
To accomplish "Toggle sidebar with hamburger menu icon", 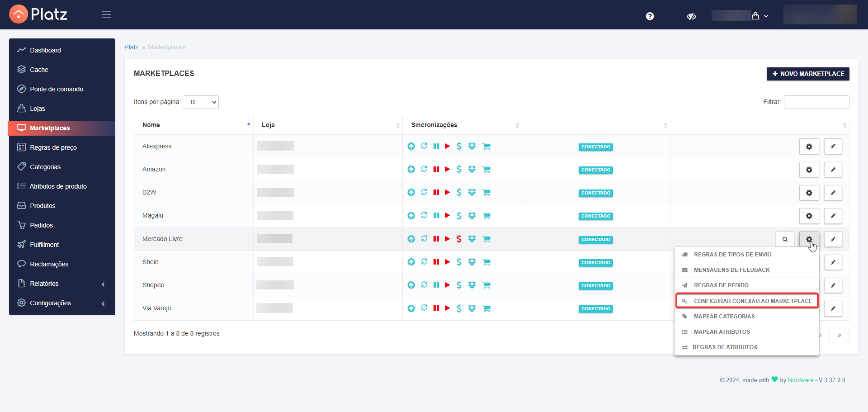I will click(x=106, y=14).
